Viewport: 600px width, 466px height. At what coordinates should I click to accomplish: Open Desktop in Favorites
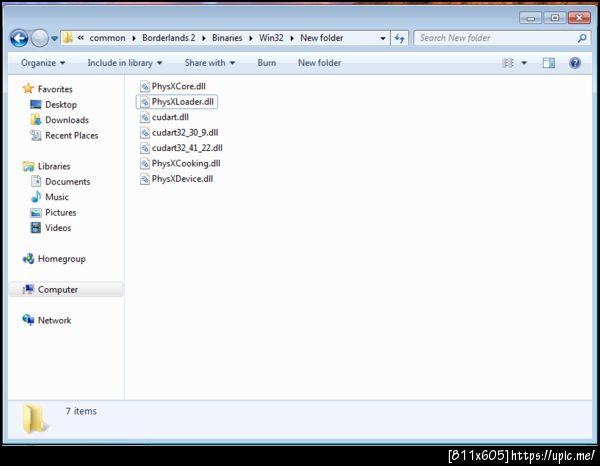click(x=61, y=104)
